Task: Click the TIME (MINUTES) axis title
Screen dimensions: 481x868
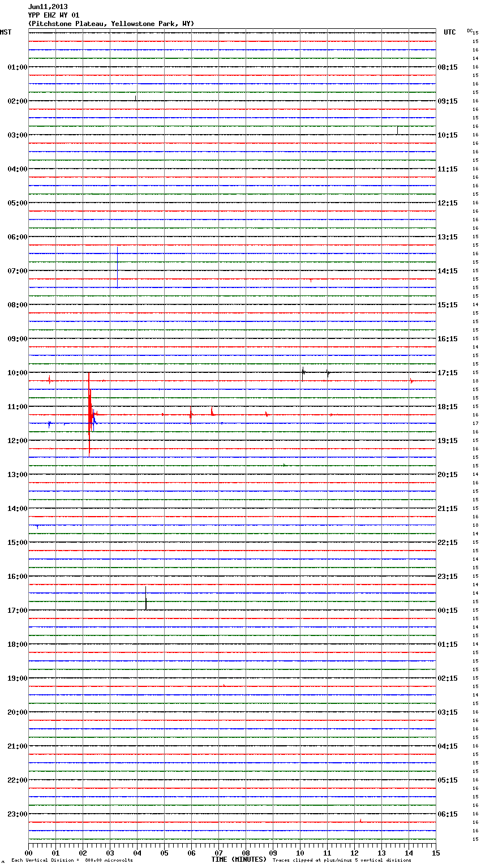Action: coord(239,860)
